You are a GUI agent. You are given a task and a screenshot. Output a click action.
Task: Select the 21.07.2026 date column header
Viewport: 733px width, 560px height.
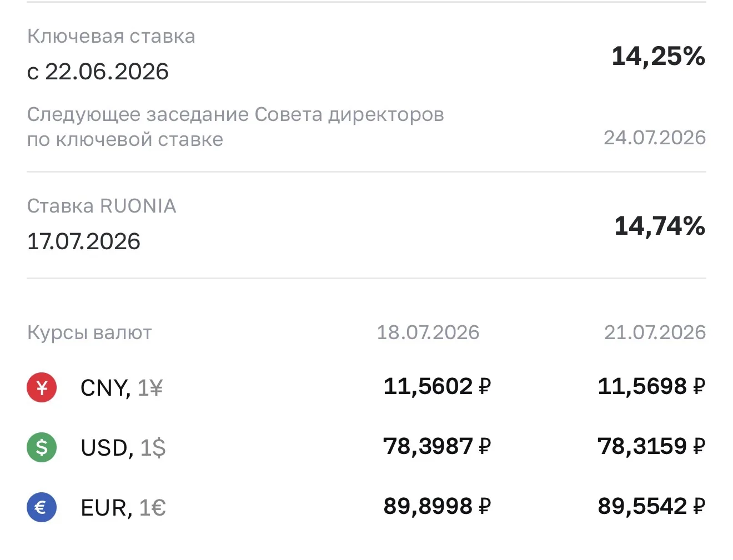[655, 332]
